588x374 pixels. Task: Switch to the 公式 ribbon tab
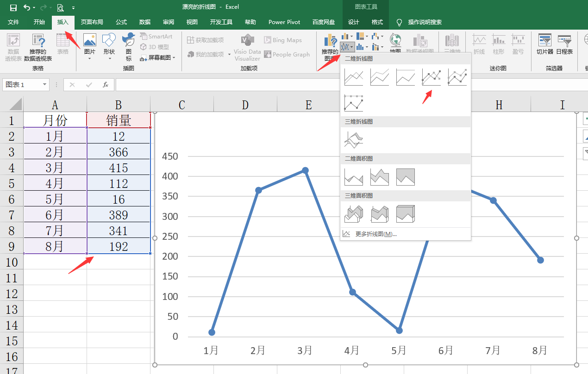(121, 22)
